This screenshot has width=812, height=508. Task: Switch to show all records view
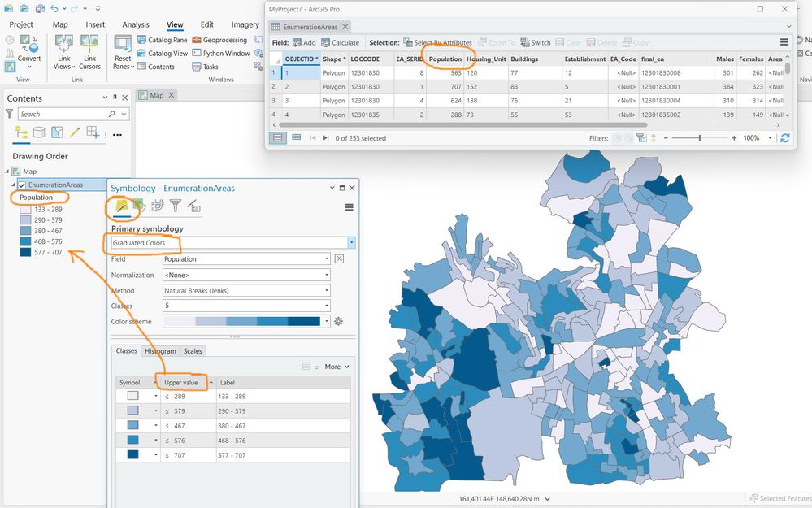coord(278,137)
